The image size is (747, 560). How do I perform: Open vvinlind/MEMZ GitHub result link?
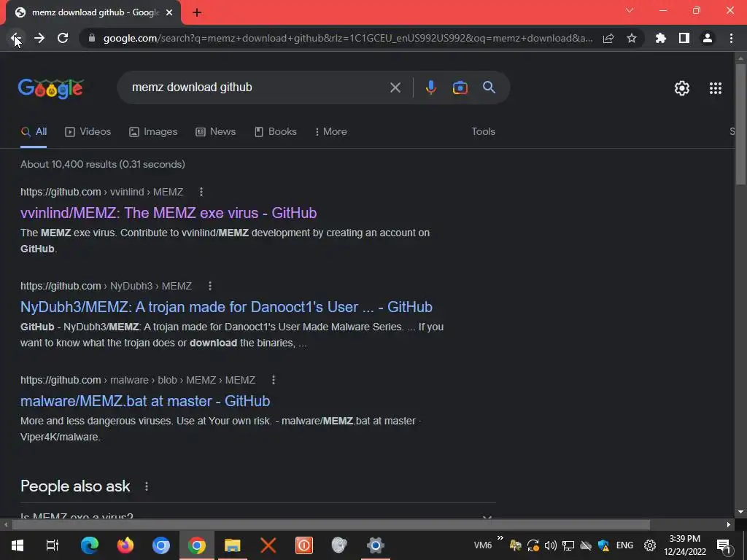tap(169, 213)
